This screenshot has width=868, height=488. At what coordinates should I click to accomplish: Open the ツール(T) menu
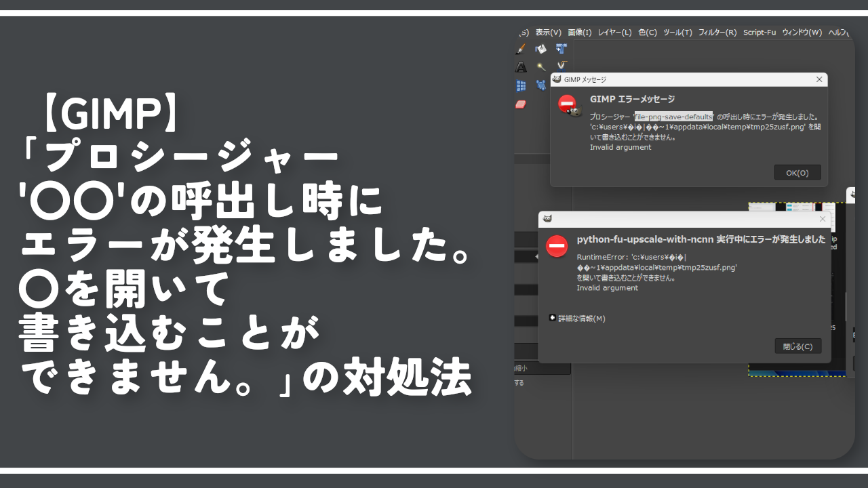coord(677,32)
